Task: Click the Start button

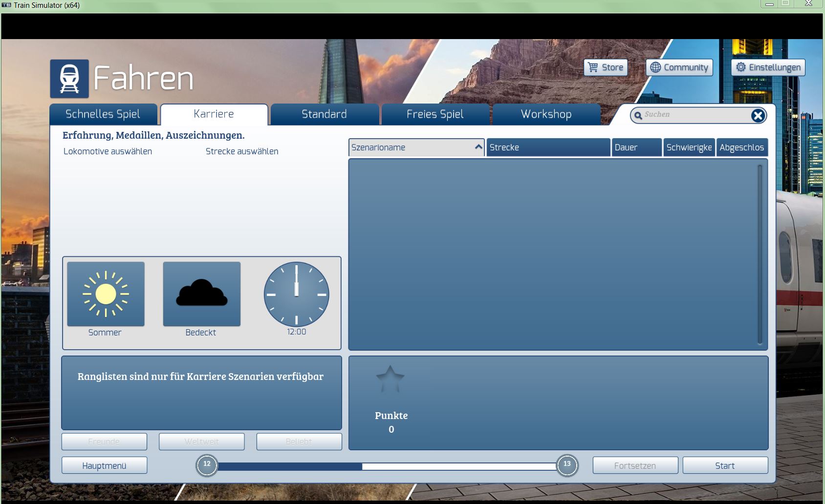Action: (725, 465)
